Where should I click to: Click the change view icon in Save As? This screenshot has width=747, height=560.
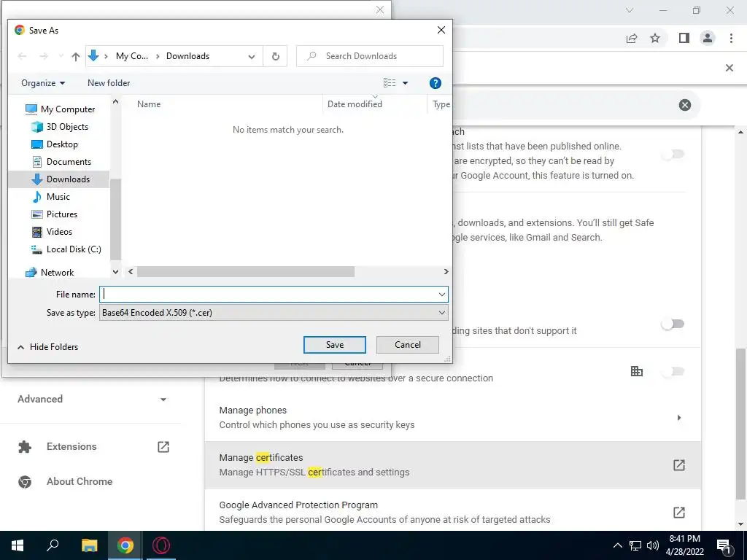(x=390, y=83)
